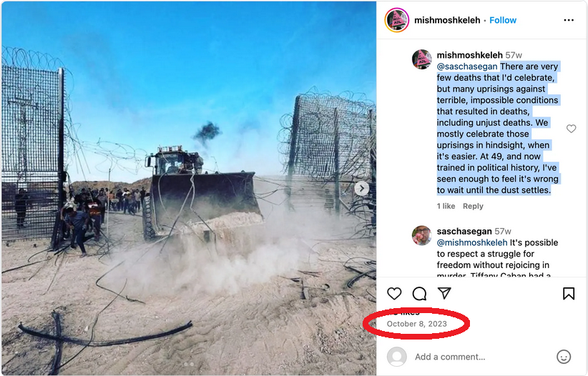Image resolution: width=588 pixels, height=376 pixels.
Task: View who liked the comment via '1 like'
Action: 446,206
